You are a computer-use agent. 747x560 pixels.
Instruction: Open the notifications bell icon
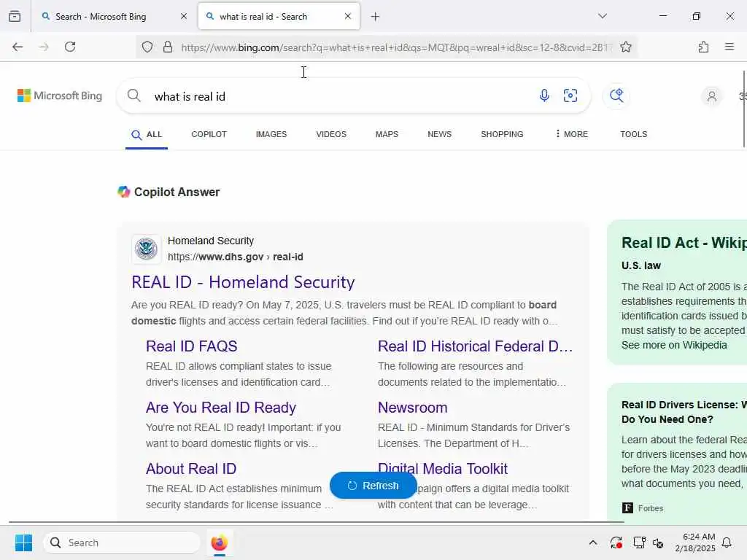[x=727, y=542]
